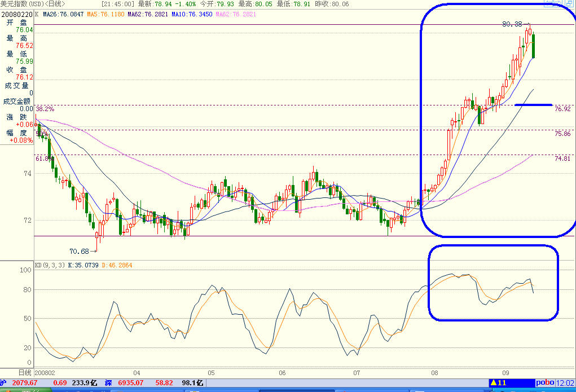Click the high price 76.52 value
Screen dimensions: 576x392
point(24,46)
